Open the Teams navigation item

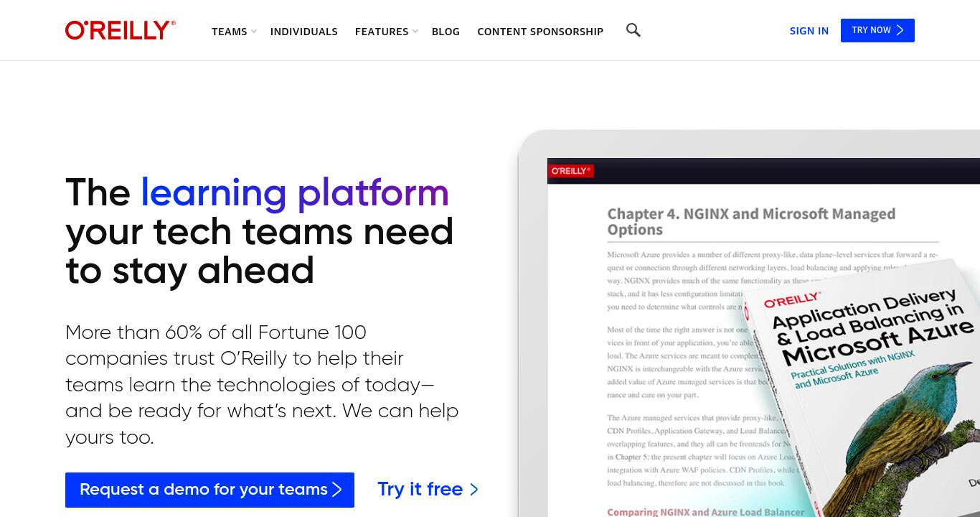[x=229, y=32]
